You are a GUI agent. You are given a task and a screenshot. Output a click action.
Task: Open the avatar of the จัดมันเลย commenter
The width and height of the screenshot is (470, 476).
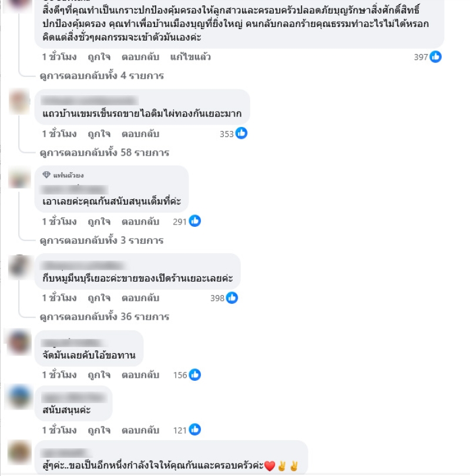pos(19,342)
